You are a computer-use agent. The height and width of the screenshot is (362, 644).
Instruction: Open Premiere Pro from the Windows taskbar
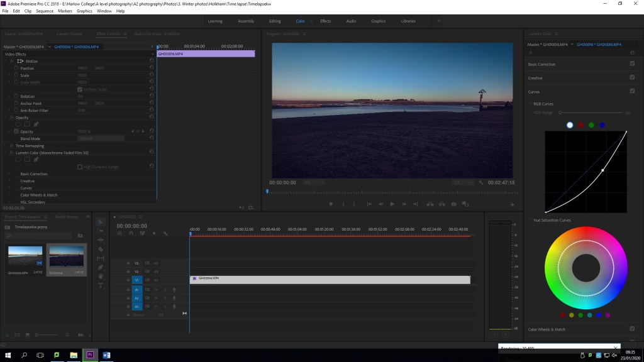coord(90,355)
